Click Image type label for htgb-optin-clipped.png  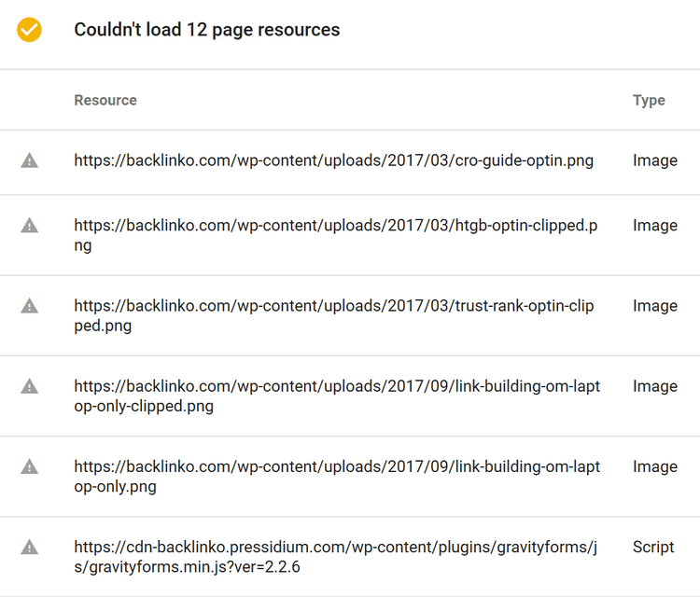click(655, 226)
